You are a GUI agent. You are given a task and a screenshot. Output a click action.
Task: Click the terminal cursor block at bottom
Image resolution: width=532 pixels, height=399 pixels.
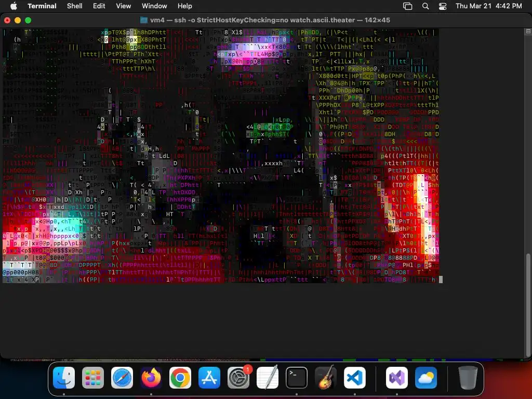click(x=441, y=280)
